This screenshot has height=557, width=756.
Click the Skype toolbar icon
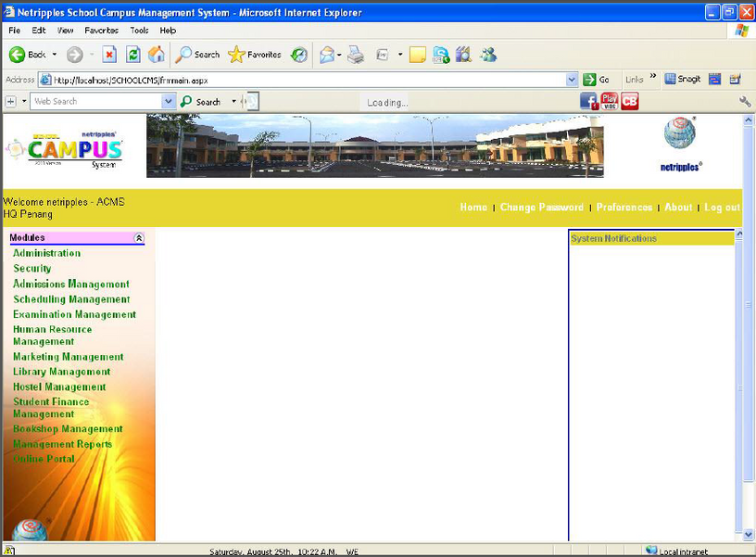[441, 55]
